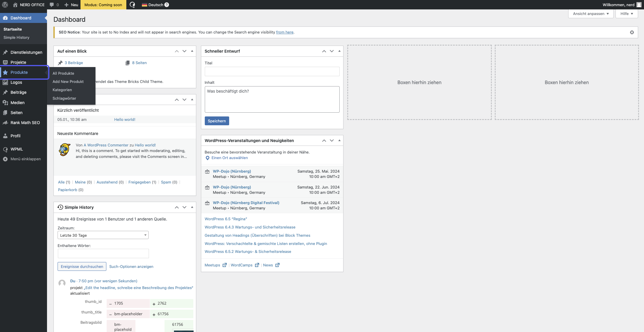The width and height of the screenshot is (644, 332).
Task: Click the Inhalt textarea Was beschäftigt dich?
Action: (x=272, y=99)
